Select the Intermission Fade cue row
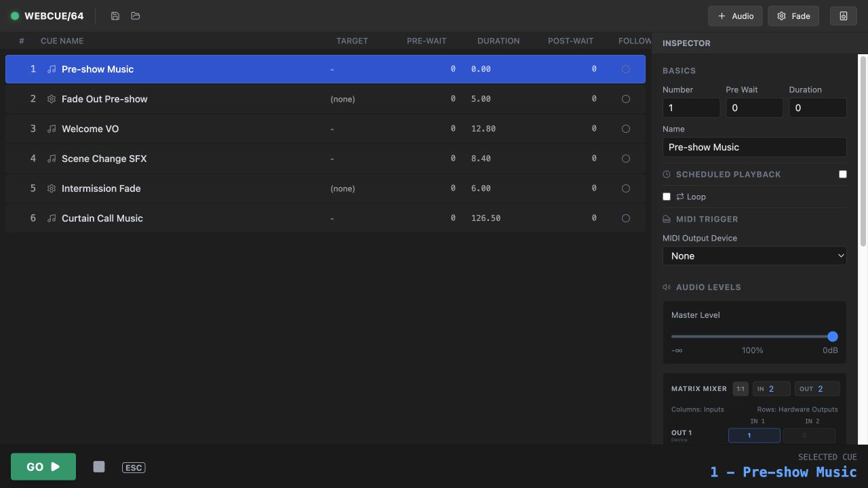 coord(325,188)
